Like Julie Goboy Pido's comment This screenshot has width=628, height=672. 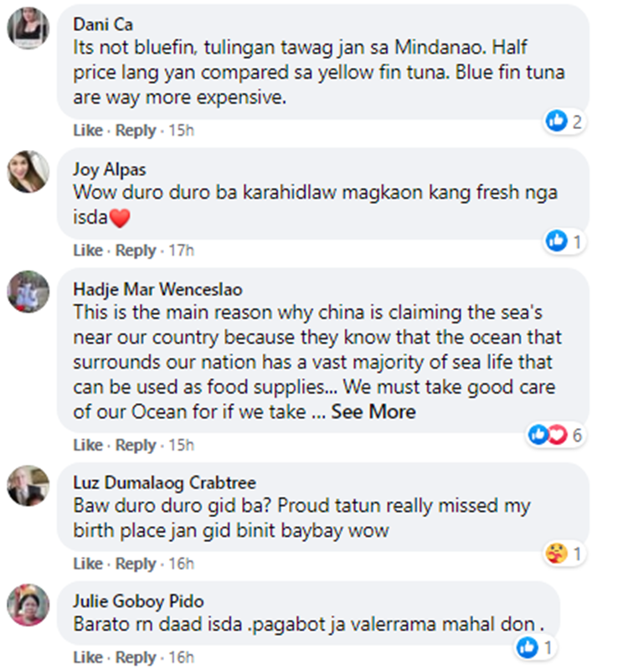pyautogui.click(x=87, y=657)
